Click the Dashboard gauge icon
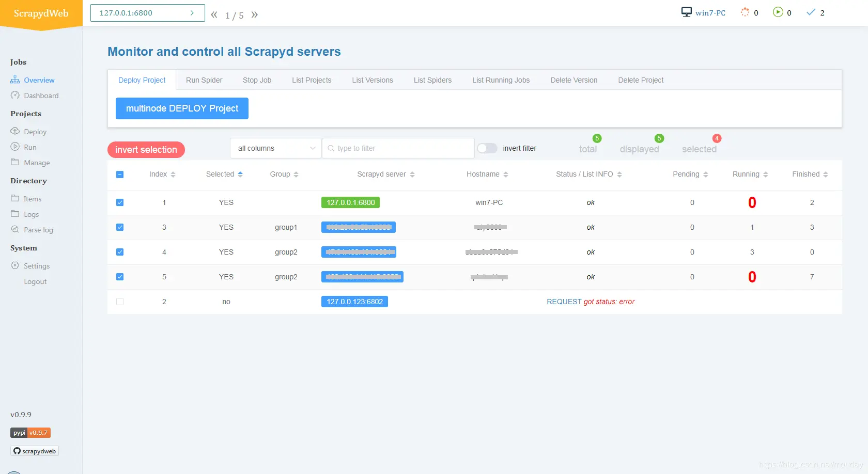Image resolution: width=868 pixels, height=474 pixels. tap(15, 96)
